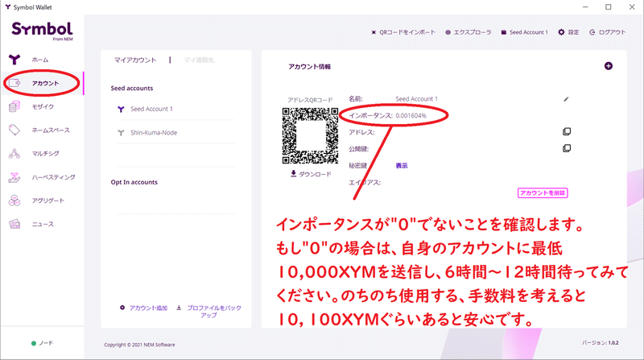644x360 pixels.
Task: Switch to マイアカウント tab
Action: (x=135, y=60)
